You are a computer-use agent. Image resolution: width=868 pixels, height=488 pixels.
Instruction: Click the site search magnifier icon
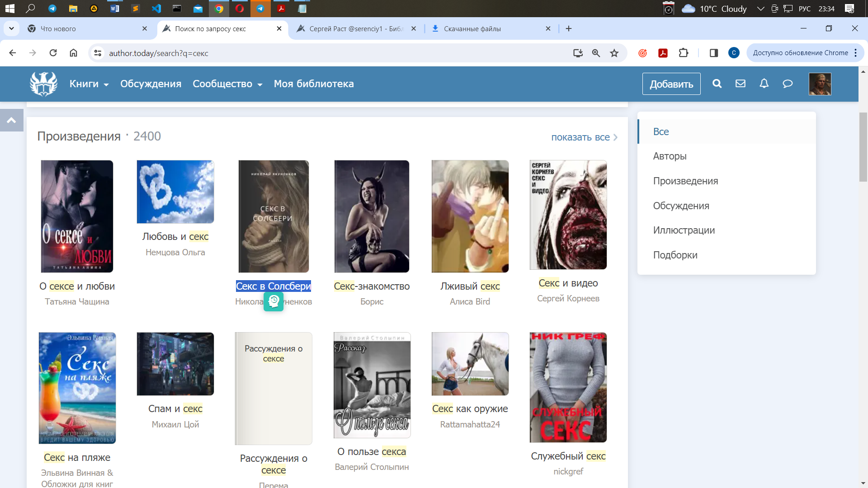coord(717,84)
